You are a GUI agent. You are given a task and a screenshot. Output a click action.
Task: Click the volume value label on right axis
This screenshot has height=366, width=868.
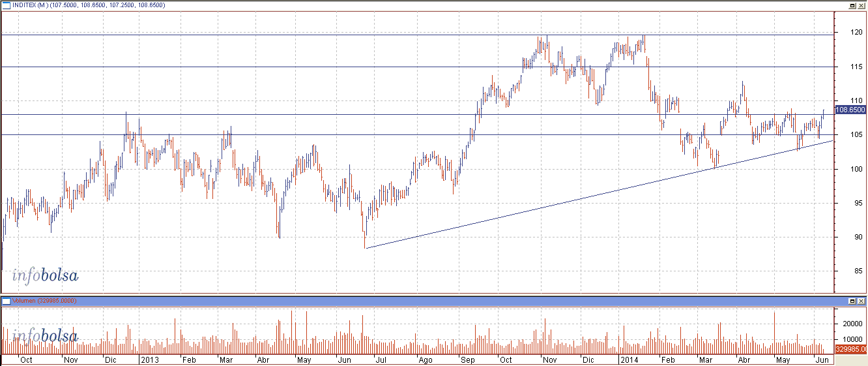tap(850, 350)
